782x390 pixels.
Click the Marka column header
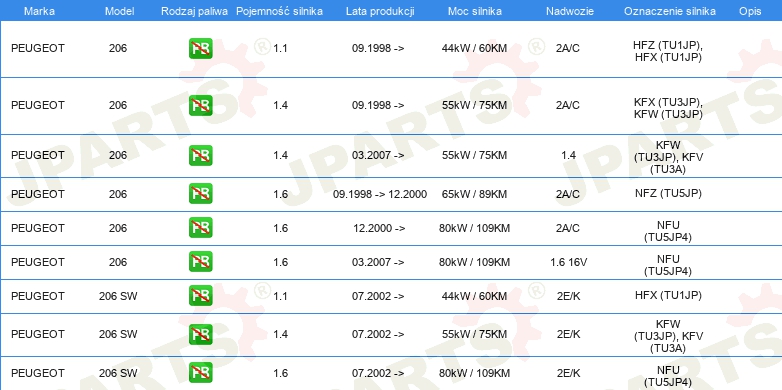point(39,11)
